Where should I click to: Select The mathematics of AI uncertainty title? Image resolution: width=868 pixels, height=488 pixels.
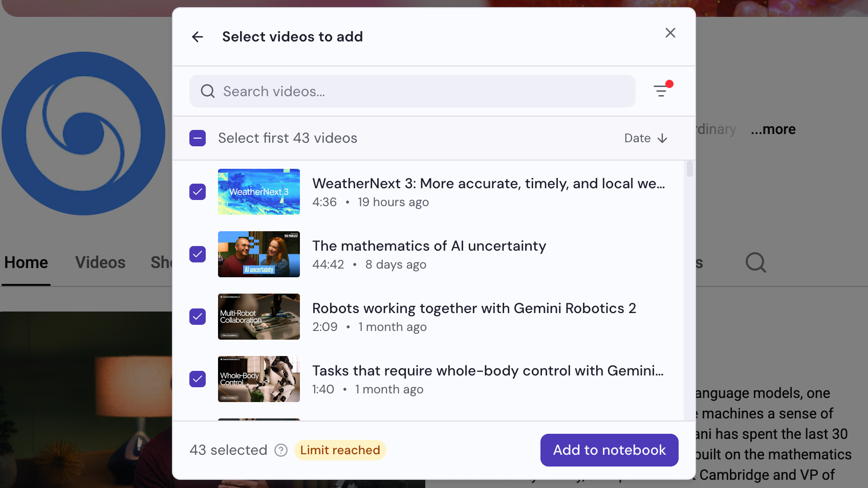pos(429,246)
